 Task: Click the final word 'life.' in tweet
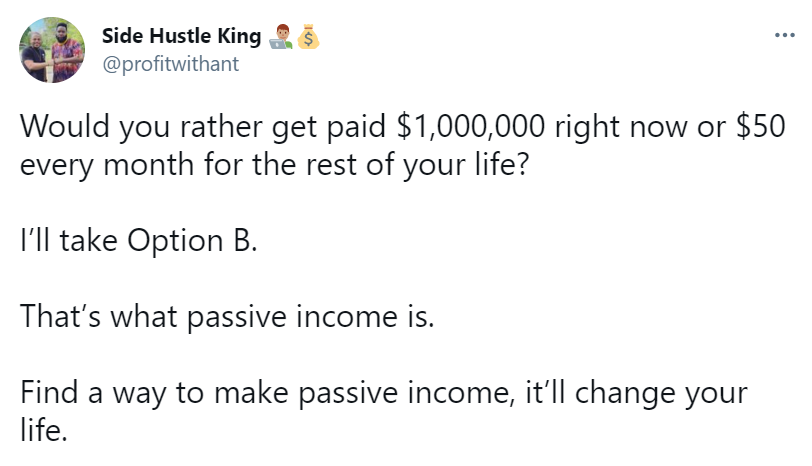coord(44,430)
